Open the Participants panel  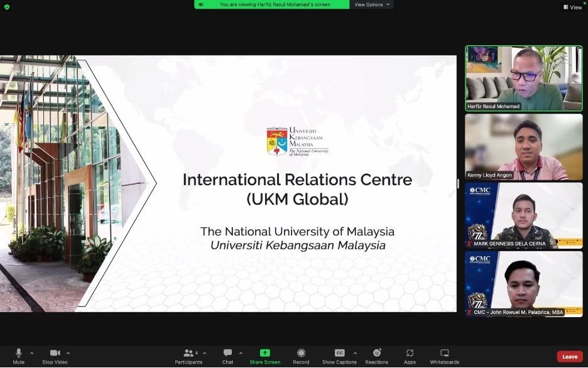[x=188, y=356]
